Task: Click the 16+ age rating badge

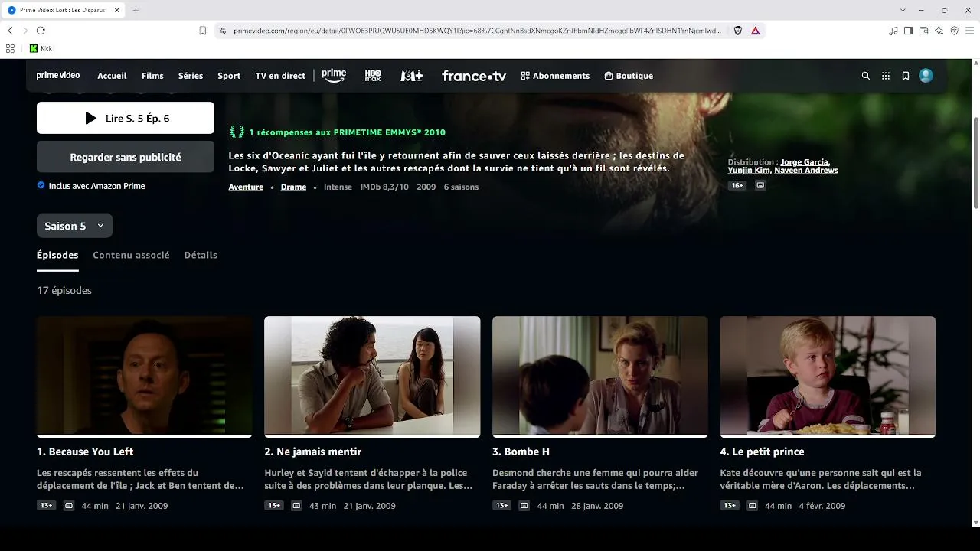Action: [737, 185]
